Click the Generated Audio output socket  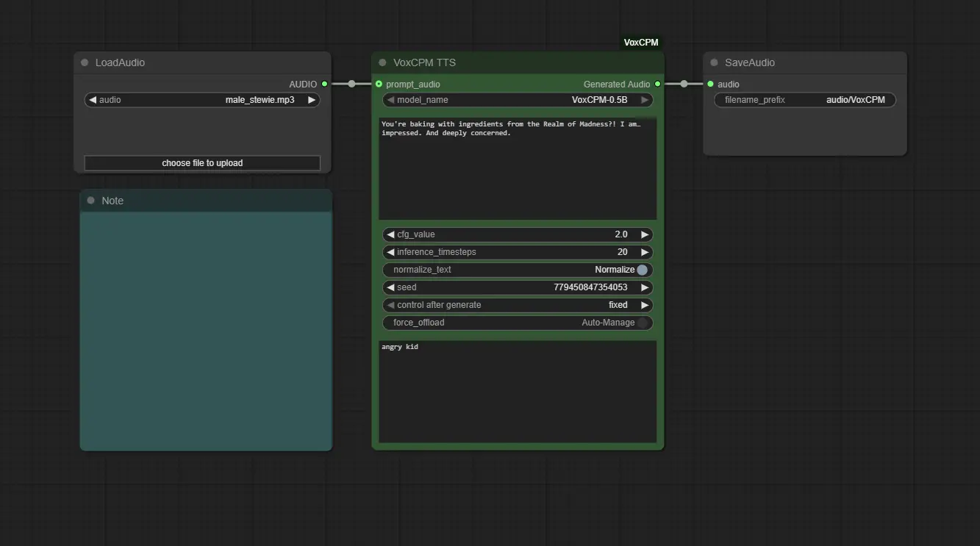coord(657,84)
